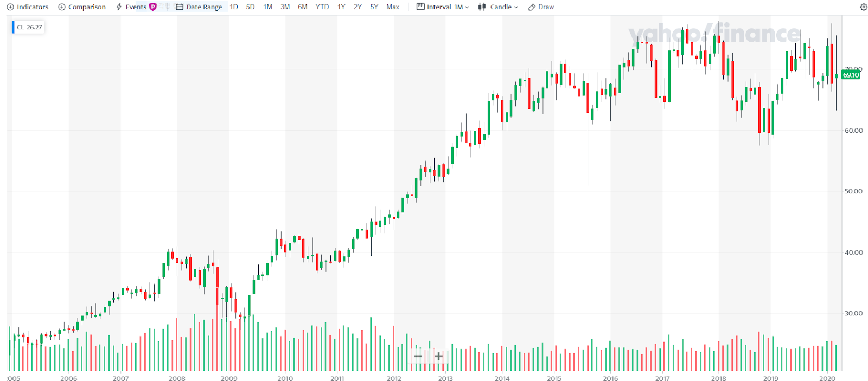
Task: Expand the Interval 1M dropdown
Action: (443, 7)
